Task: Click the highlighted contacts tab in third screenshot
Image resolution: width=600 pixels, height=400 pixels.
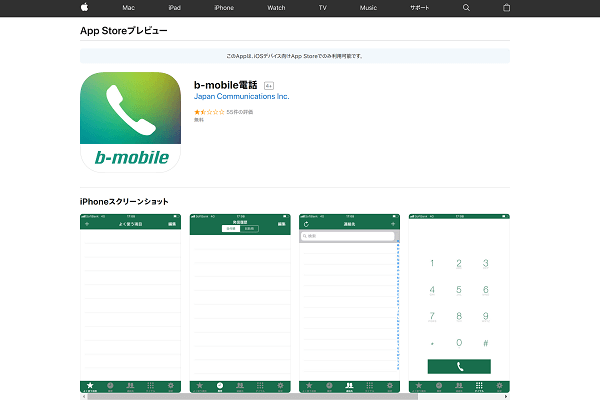Action: [349, 387]
